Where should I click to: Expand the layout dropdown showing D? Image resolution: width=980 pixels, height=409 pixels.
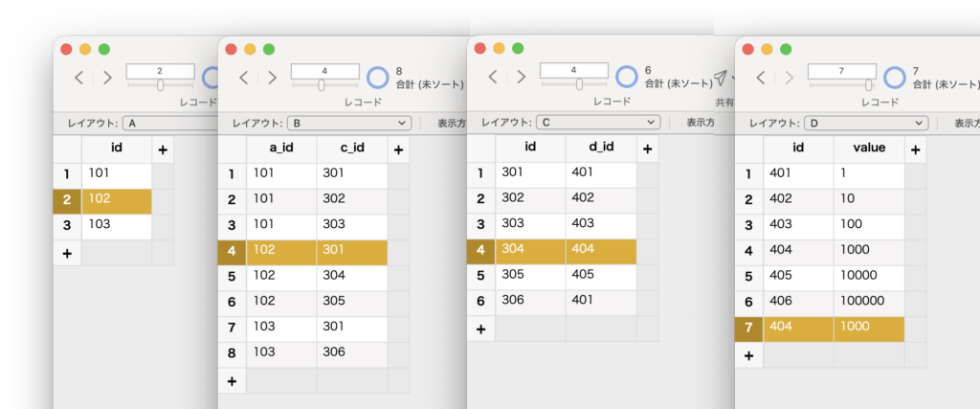(866, 124)
